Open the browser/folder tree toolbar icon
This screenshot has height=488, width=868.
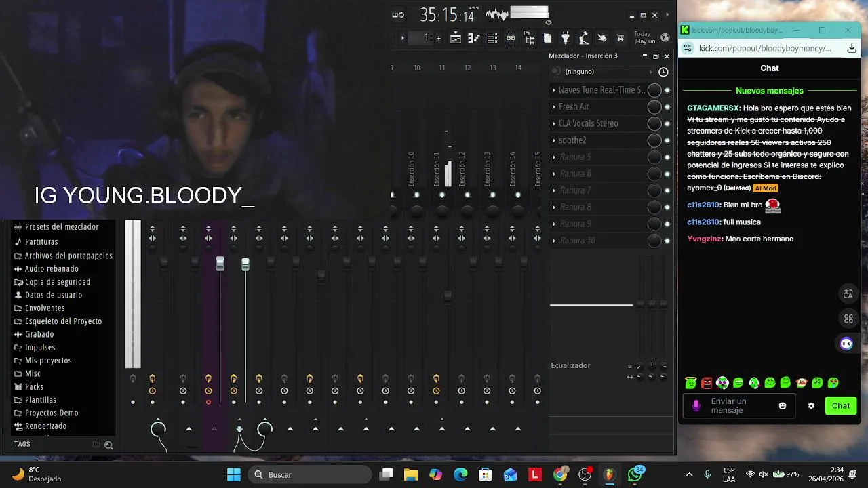(529, 38)
